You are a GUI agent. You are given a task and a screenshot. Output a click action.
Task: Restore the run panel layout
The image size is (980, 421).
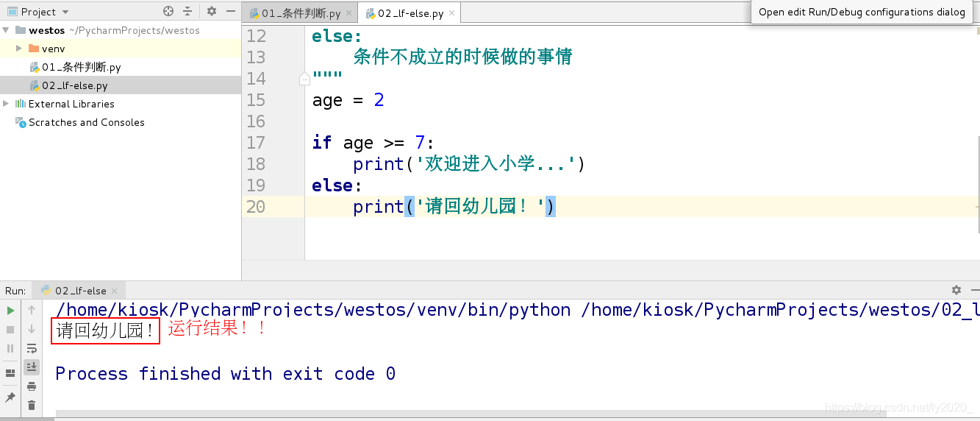10,373
